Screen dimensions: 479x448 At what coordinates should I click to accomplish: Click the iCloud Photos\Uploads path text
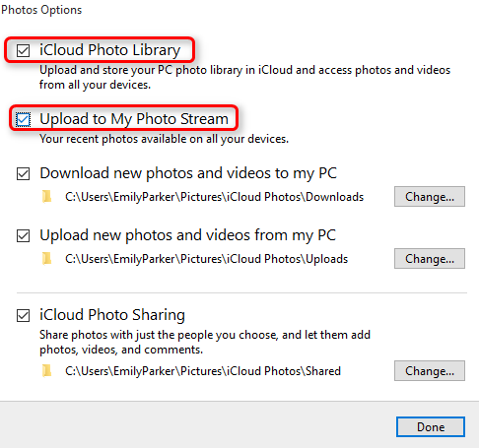tap(206, 259)
